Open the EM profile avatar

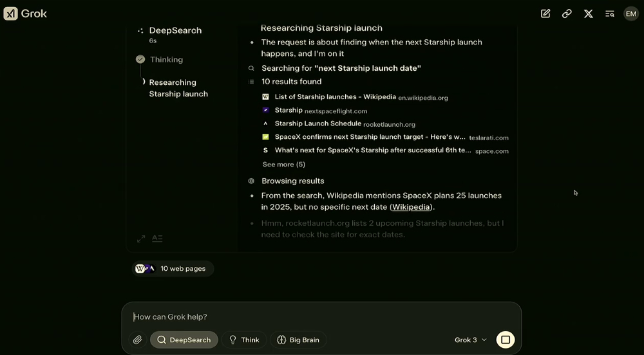tap(631, 14)
